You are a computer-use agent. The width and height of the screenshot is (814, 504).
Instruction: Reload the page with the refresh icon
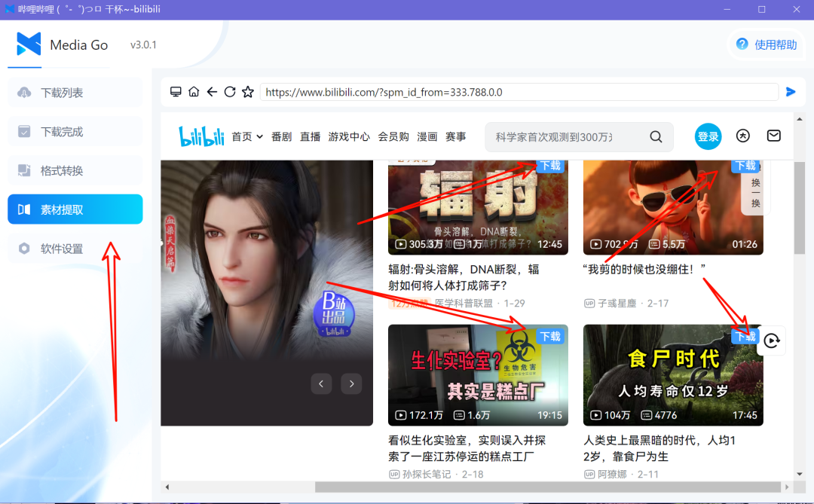pos(229,92)
